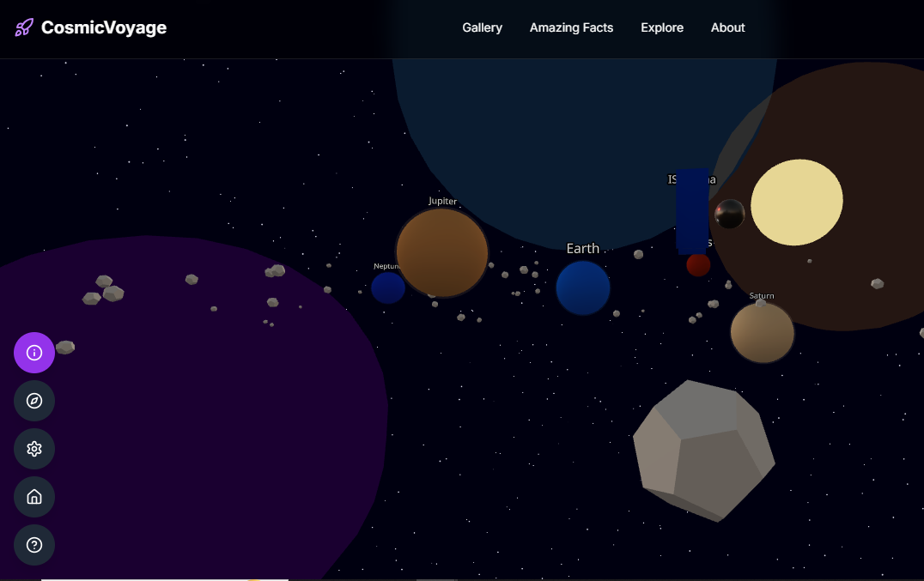
Task: Click the large gray polygonal asteroid
Action: (703, 450)
